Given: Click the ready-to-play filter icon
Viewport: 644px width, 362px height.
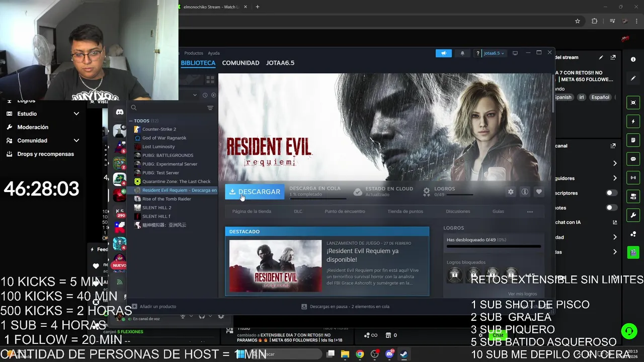Looking at the screenshot, I should pyautogui.click(x=213, y=95).
